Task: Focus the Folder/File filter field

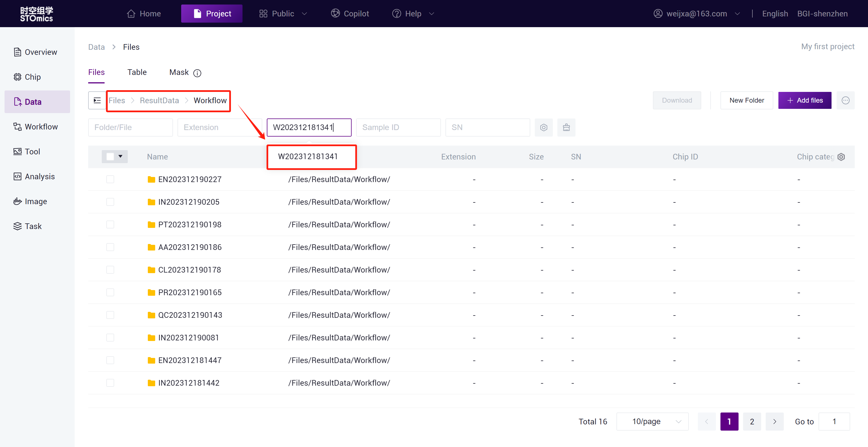Action: tap(130, 128)
